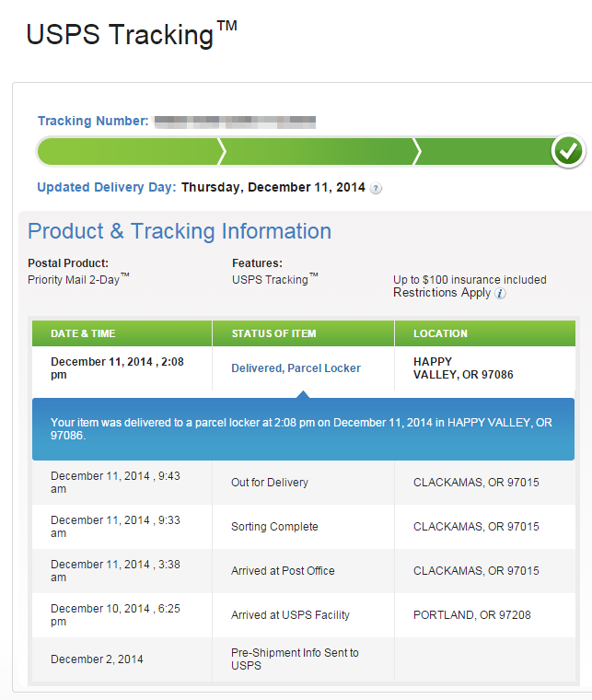Click the blue delivered-to-parcel-locker message

pyautogui.click(x=303, y=429)
